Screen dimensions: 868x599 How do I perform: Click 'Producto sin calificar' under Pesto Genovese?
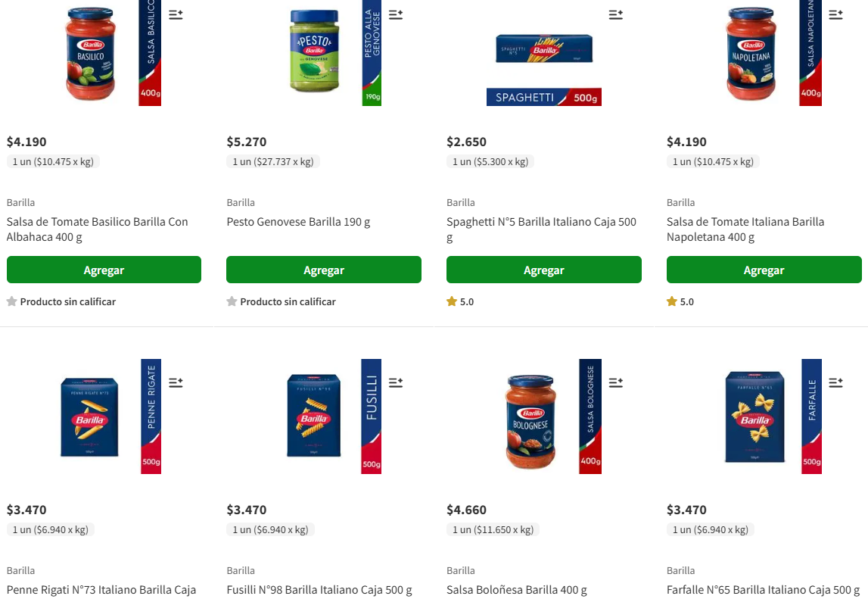coord(282,302)
